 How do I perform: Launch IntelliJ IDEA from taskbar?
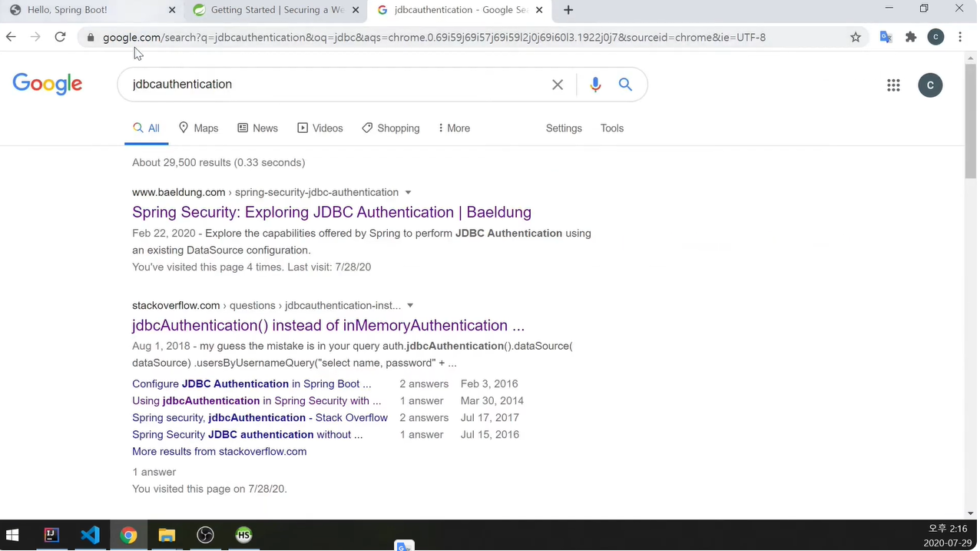[x=51, y=535]
